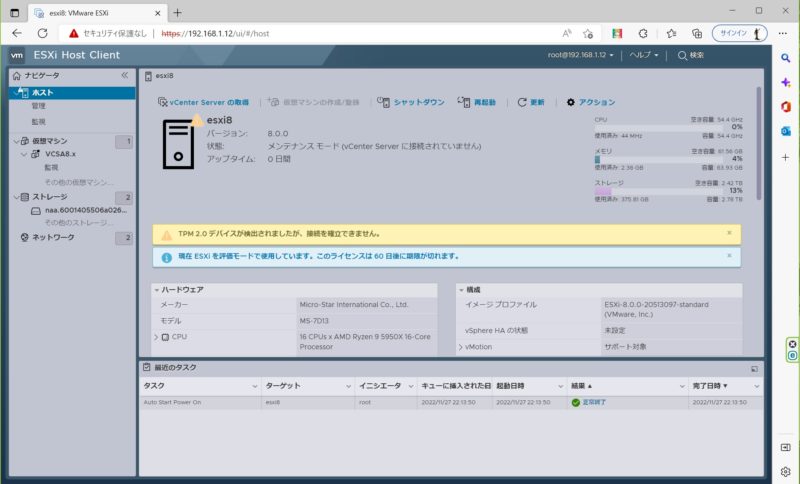Click シャットダウン to shut down host
The width and height of the screenshot is (800, 484).
click(x=411, y=102)
